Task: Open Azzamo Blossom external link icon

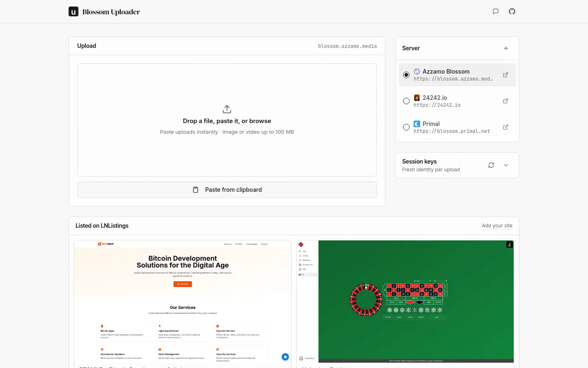Action: (506, 75)
